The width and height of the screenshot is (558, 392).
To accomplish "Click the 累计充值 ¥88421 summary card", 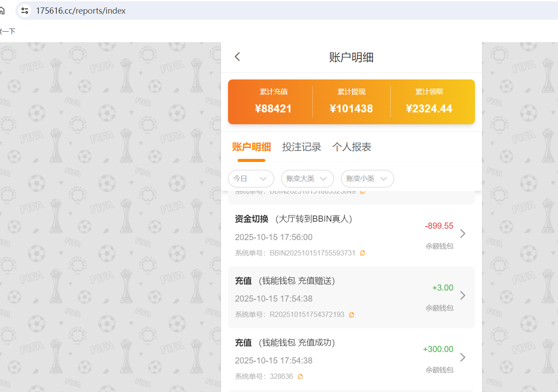I will pos(274,101).
